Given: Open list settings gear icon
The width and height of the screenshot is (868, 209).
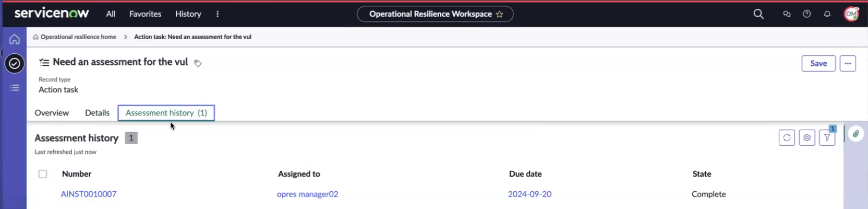Looking at the screenshot, I should (807, 137).
